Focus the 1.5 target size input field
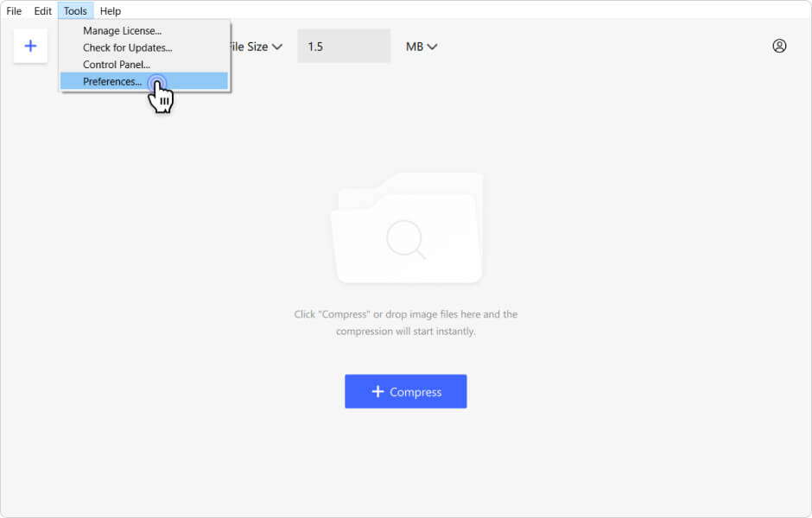Image resolution: width=812 pixels, height=518 pixels. 343,47
